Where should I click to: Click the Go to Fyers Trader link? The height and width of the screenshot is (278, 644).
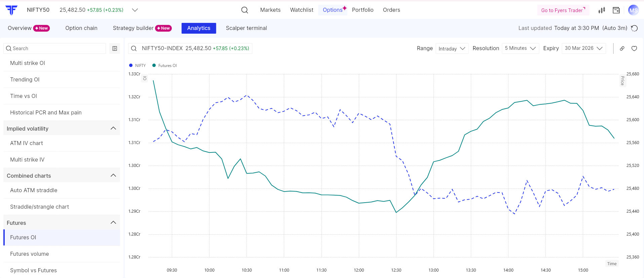[x=563, y=10]
